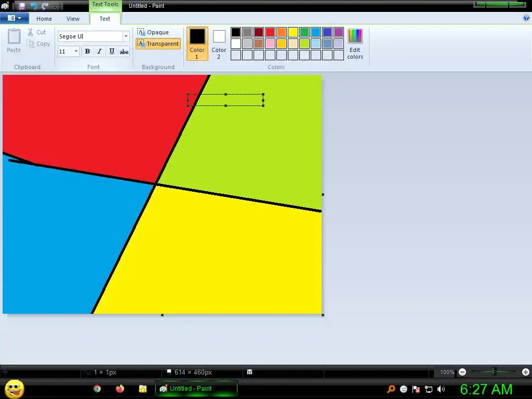Click the 6:27 AM taskbar clock
Viewport: 532px width, 399px height.
486,389
